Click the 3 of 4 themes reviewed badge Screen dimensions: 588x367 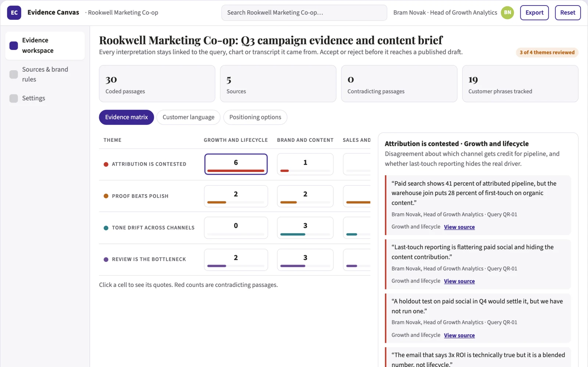tap(547, 53)
